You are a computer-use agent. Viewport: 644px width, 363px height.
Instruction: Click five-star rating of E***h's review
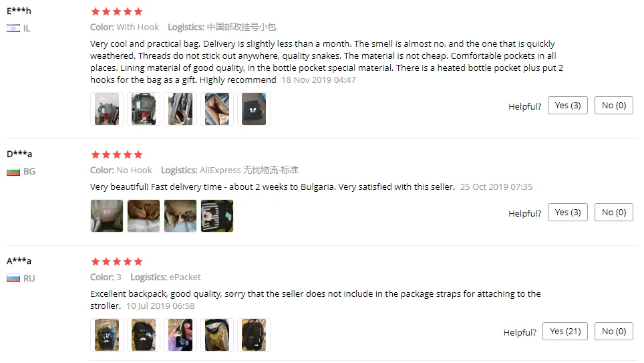pos(117,11)
